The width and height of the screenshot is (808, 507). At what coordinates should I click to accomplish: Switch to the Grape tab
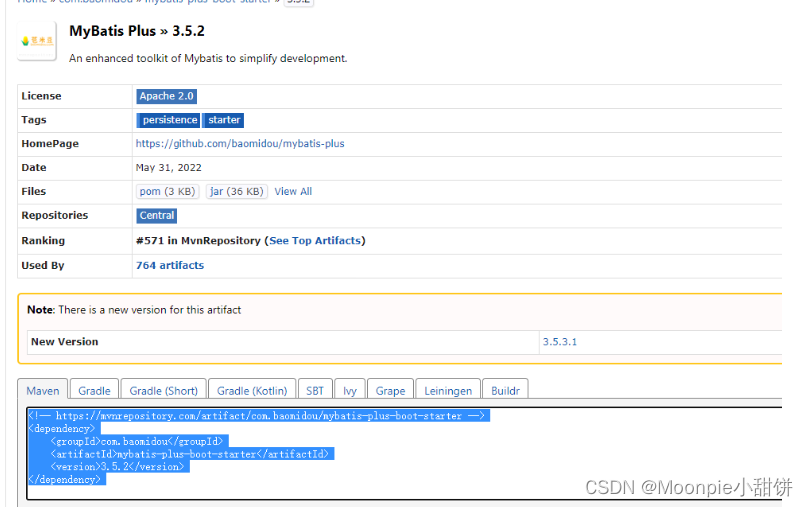pos(391,391)
